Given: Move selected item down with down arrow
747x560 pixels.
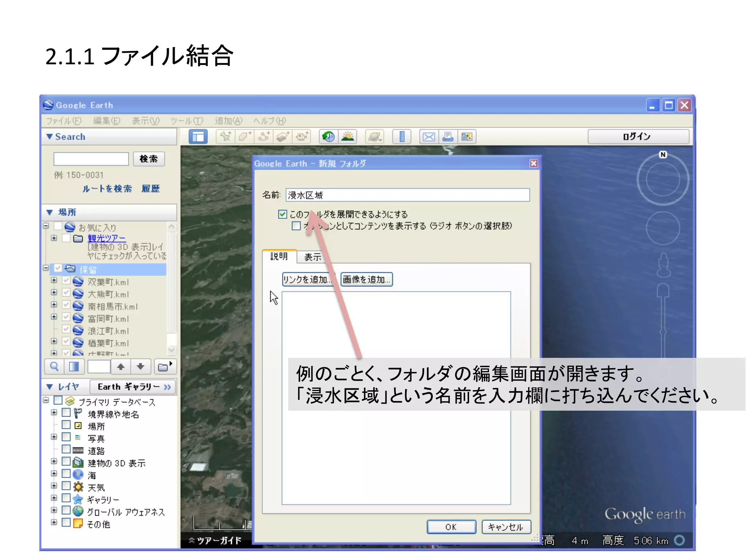Looking at the screenshot, I should [140, 367].
